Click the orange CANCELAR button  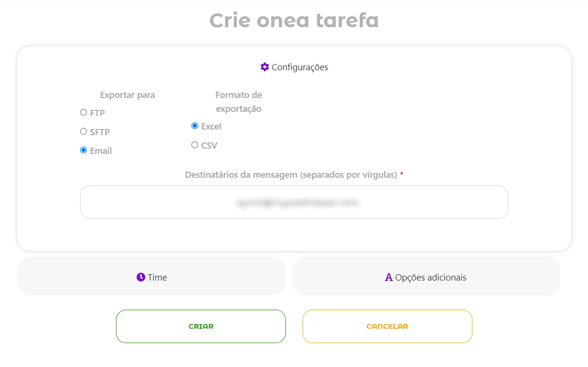(x=388, y=326)
